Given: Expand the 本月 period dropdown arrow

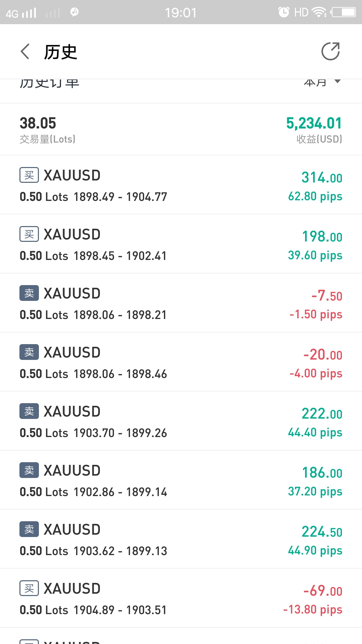Looking at the screenshot, I should 338,82.
